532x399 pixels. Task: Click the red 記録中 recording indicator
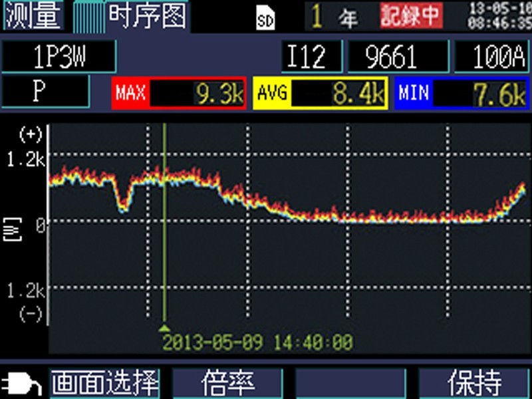tap(411, 16)
